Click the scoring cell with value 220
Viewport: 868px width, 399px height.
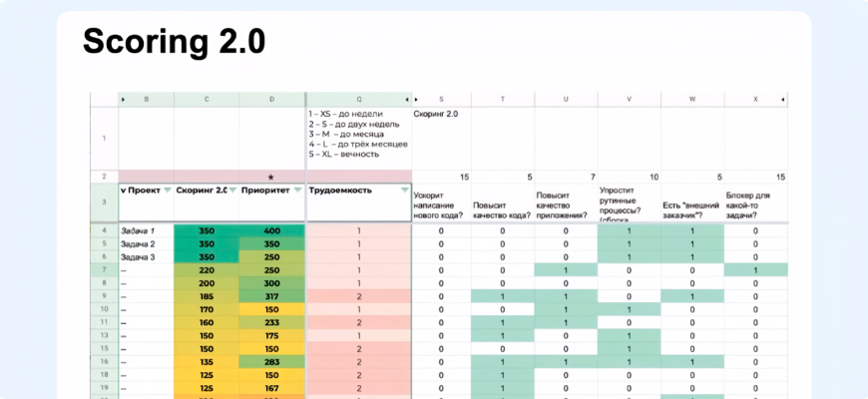207,270
